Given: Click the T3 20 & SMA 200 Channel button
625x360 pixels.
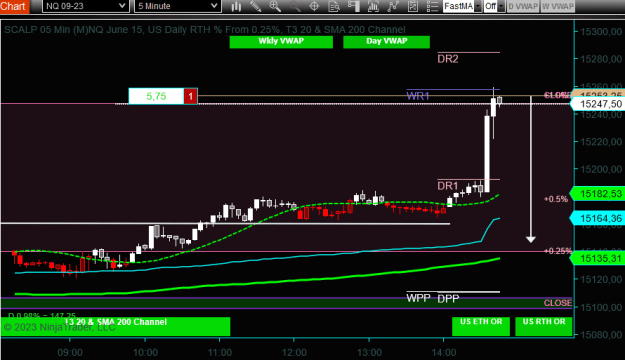Looking at the screenshot, I should click(115, 326).
